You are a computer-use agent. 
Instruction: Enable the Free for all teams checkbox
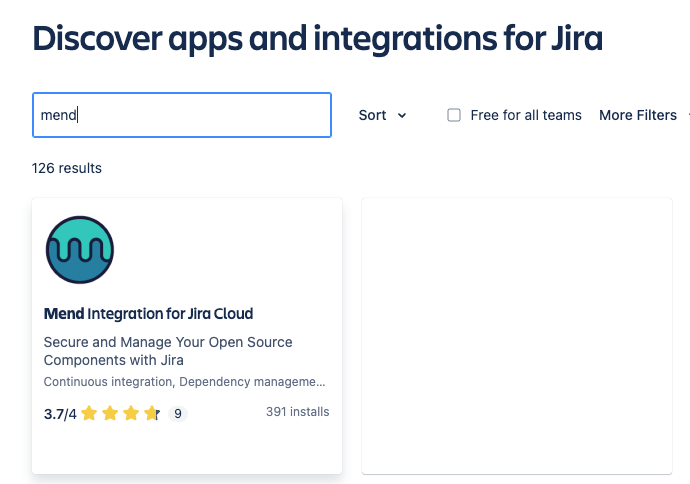(x=454, y=115)
